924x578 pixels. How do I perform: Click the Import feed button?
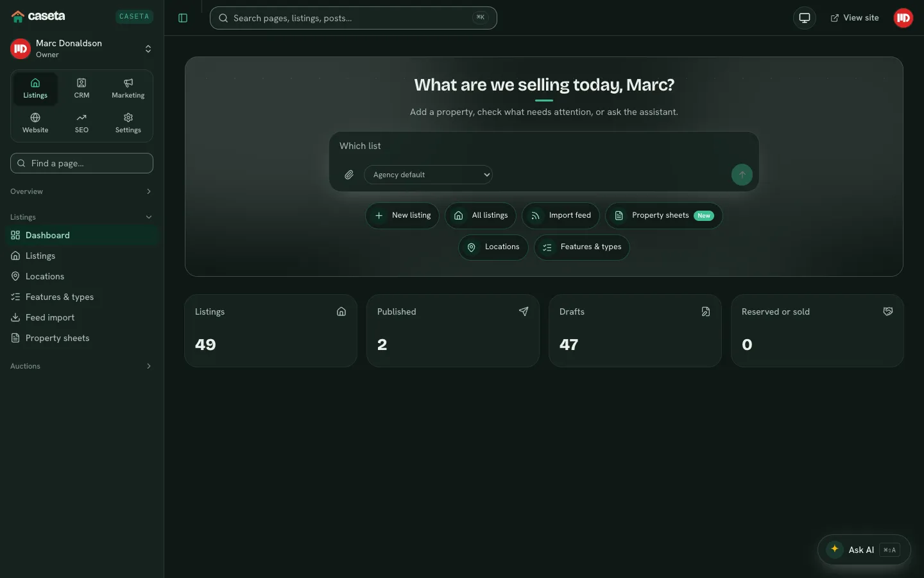point(561,216)
